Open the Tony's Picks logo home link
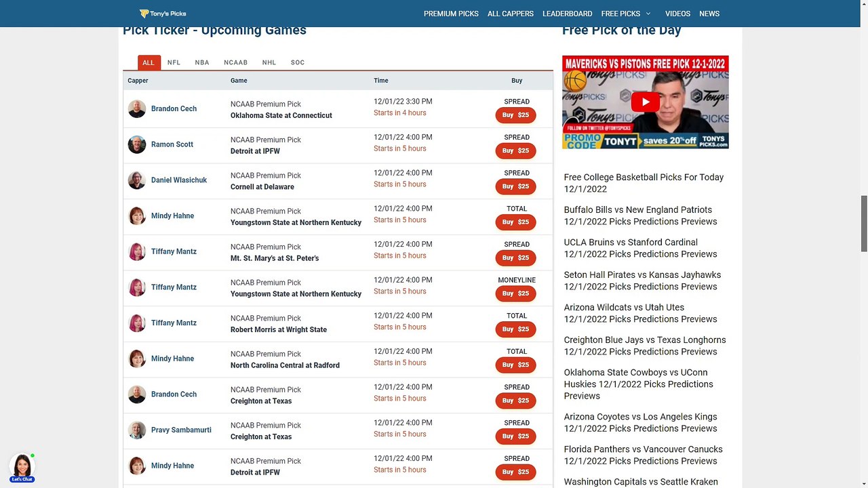Screen dimensions: 868x488 163,14
